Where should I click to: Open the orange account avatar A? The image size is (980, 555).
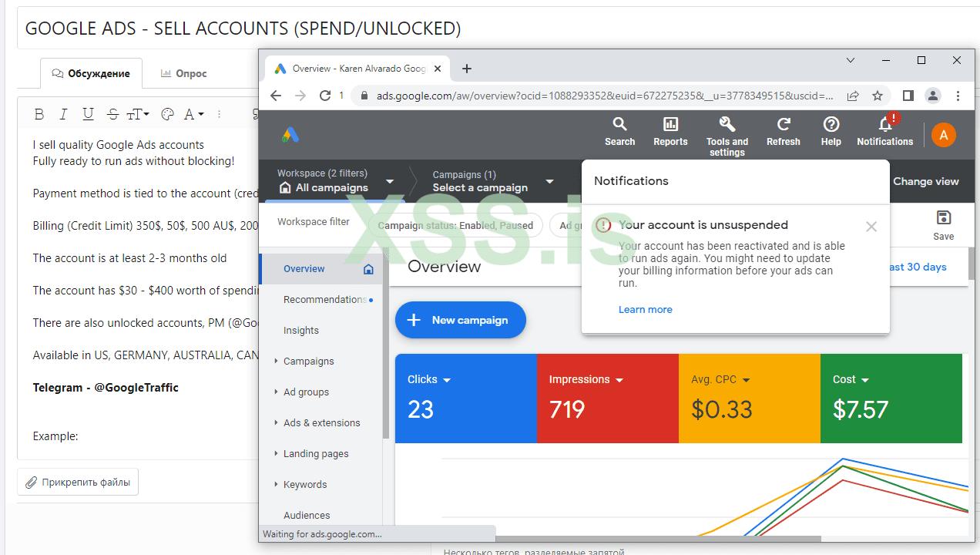[x=944, y=135]
